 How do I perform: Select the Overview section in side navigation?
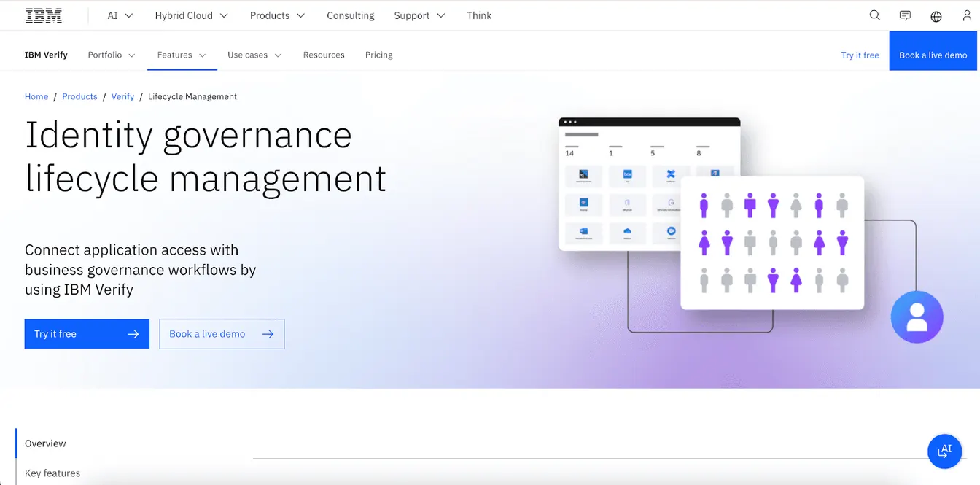click(x=45, y=443)
